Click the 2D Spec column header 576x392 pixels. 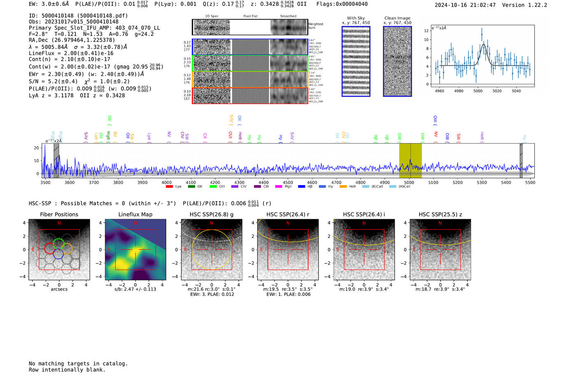(212, 16)
